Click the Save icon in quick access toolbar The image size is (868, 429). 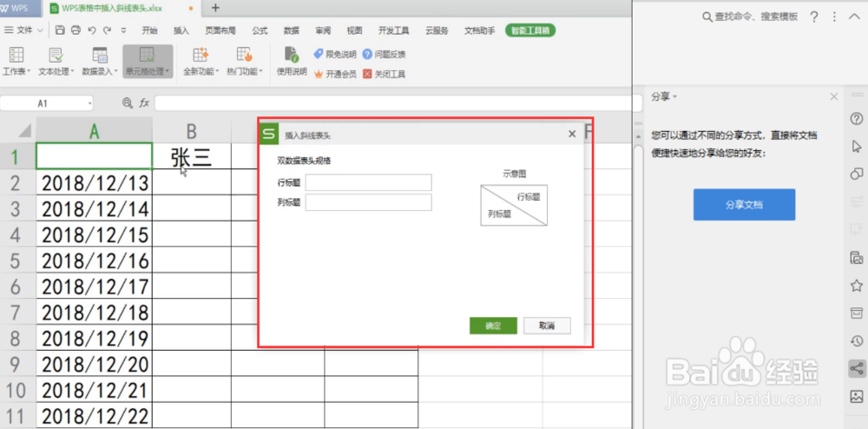(61, 30)
